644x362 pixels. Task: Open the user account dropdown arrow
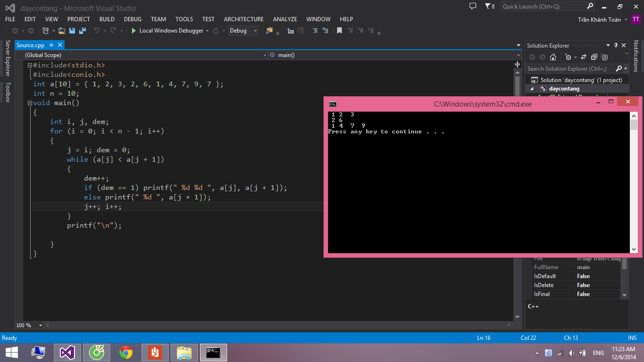[626, 20]
